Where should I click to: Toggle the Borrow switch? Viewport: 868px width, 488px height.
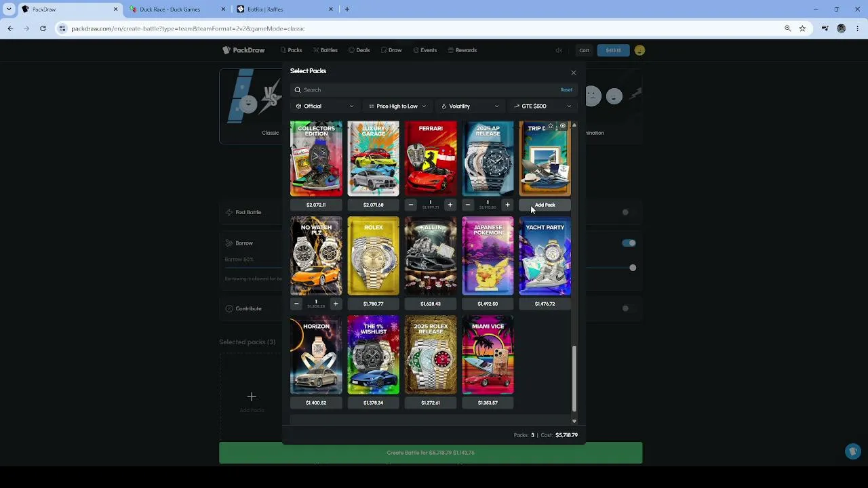coord(629,243)
